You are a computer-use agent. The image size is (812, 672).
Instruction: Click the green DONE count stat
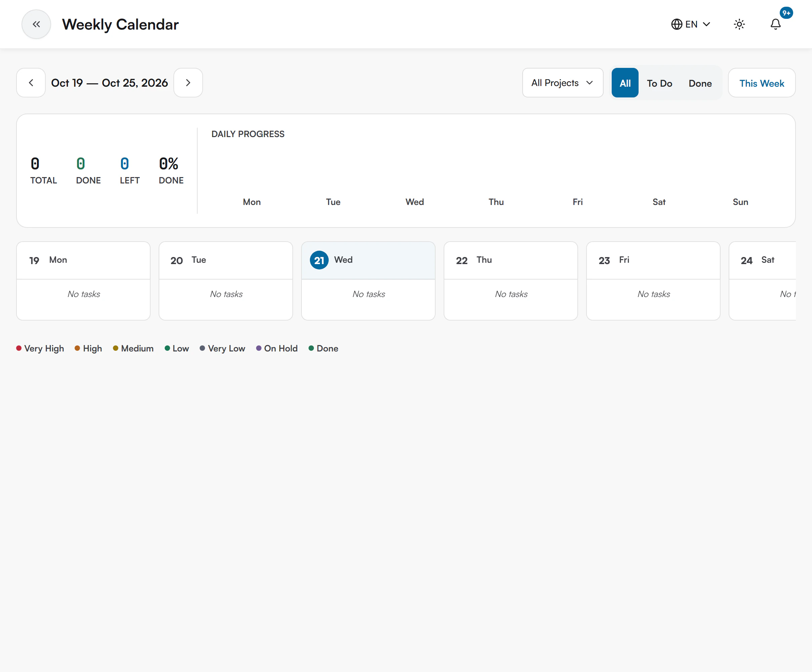click(x=88, y=170)
